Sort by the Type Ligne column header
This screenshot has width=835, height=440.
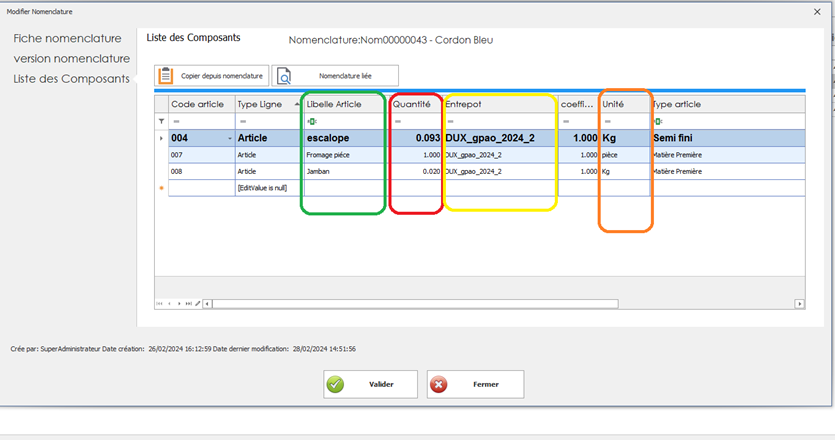point(266,104)
